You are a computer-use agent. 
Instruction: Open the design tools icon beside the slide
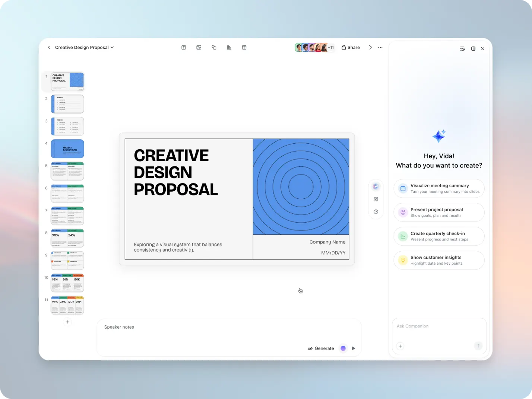point(376,199)
